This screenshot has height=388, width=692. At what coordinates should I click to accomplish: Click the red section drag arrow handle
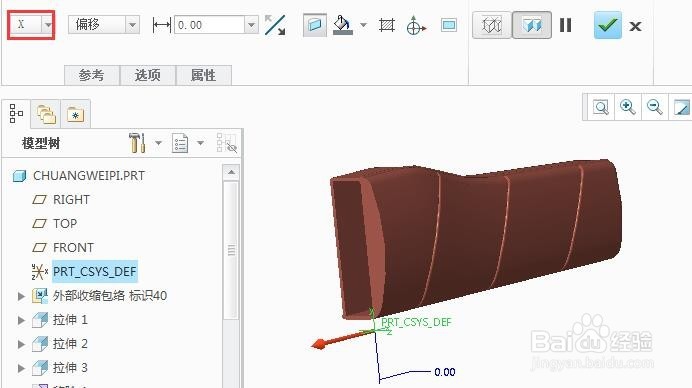coord(319,344)
